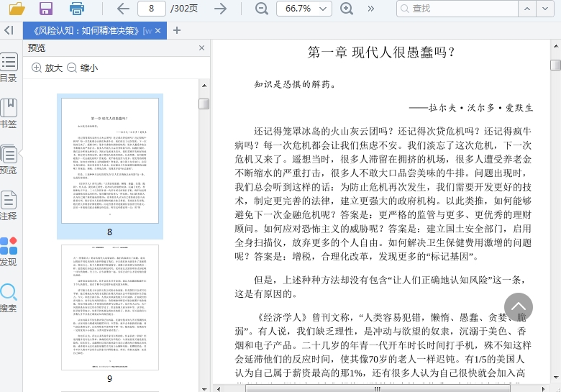
Task: Click the /302页 total page count label
Action: pyautogui.click(x=184, y=9)
